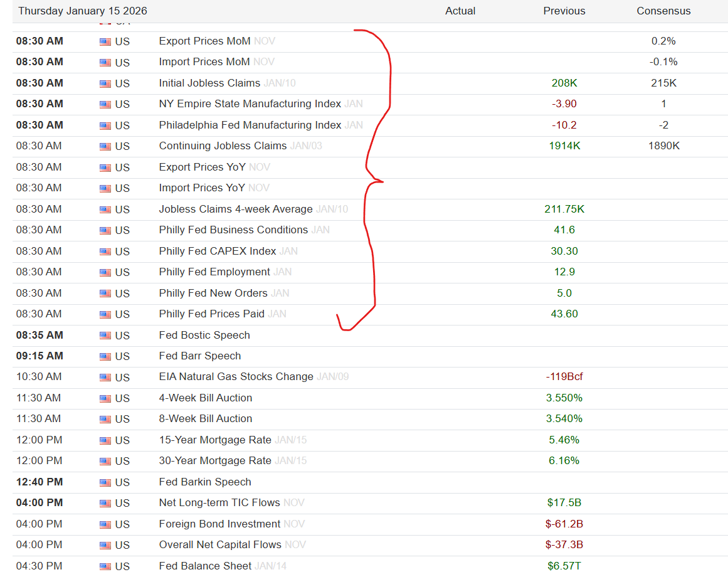
Task: Open the 4-Week Bill Auction entry
Action: click(x=205, y=398)
